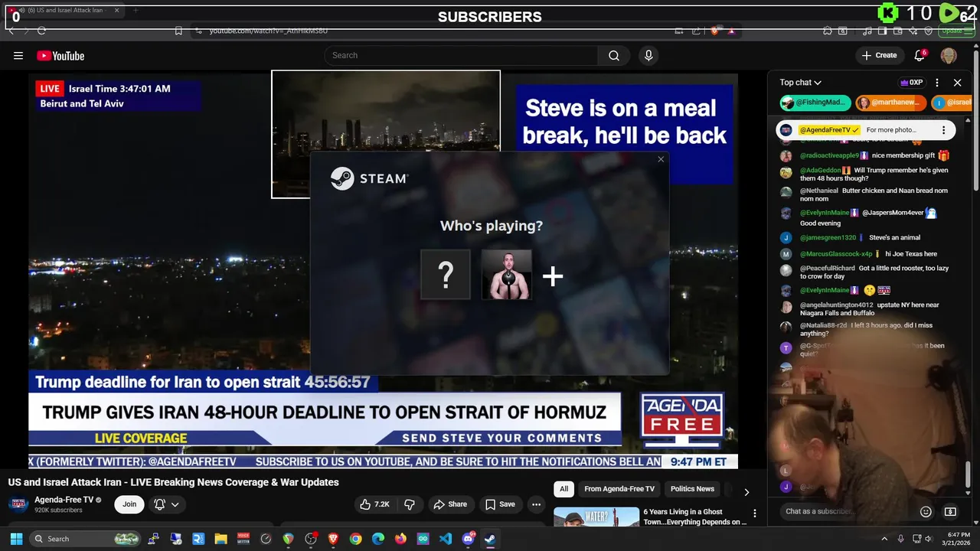980x551 pixels.
Task: Open Steam from the taskbar
Action: coord(490,539)
